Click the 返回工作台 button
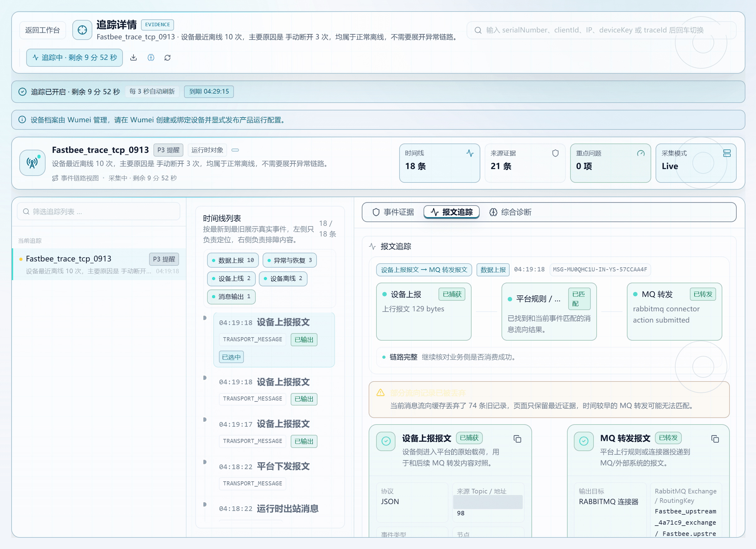The width and height of the screenshot is (756, 549). [x=42, y=30]
